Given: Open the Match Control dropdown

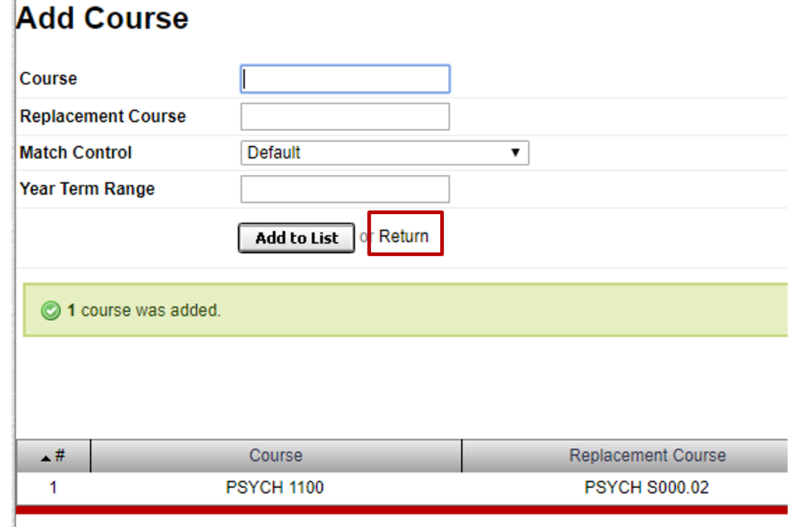Looking at the screenshot, I should (384, 152).
